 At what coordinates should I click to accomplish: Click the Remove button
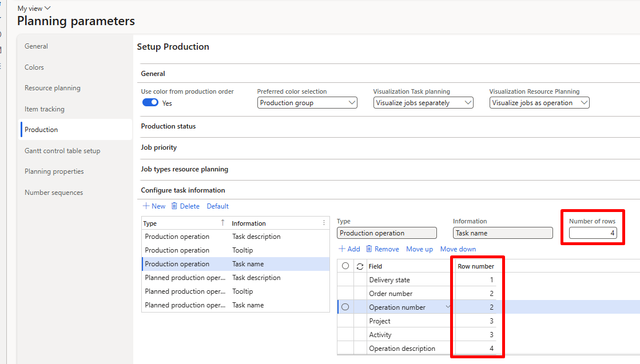tap(383, 249)
